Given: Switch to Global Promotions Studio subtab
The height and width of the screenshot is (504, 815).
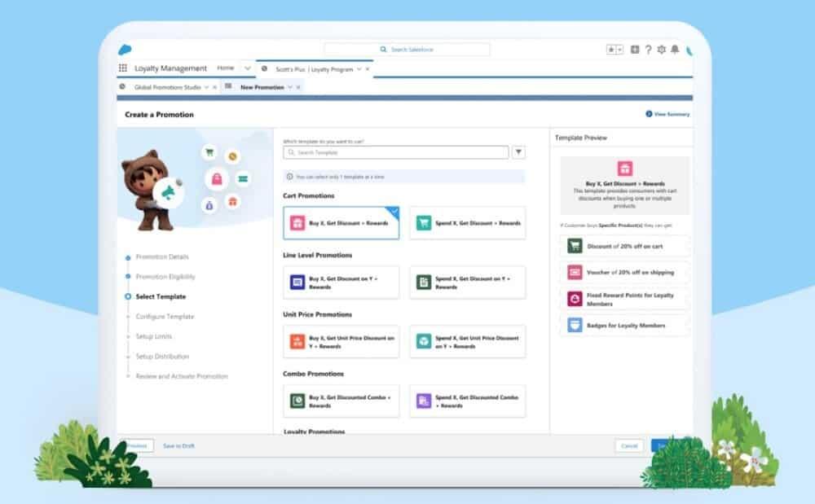Looking at the screenshot, I should pos(167,87).
